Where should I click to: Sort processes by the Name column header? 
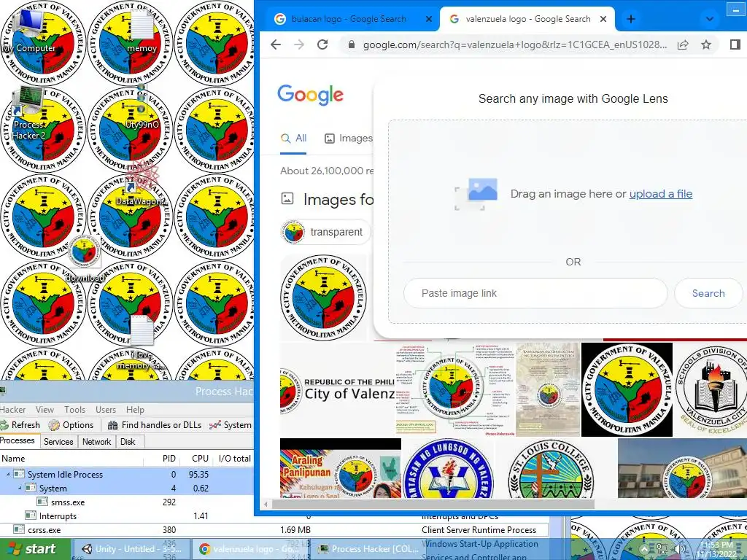[x=71, y=459]
